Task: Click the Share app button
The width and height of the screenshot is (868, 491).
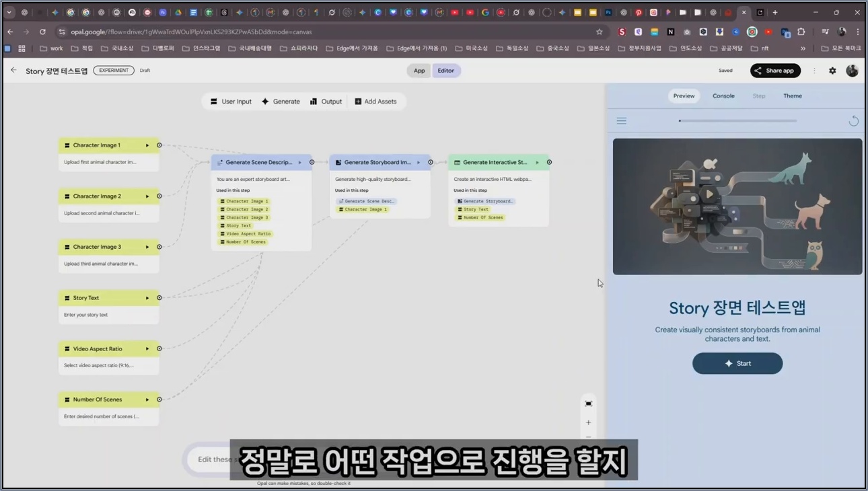Action: 775,71
